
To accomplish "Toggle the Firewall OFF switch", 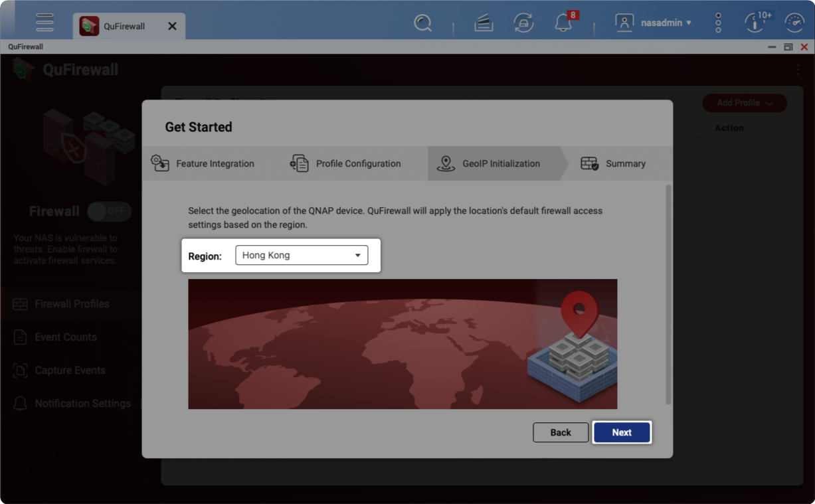I will click(x=110, y=211).
